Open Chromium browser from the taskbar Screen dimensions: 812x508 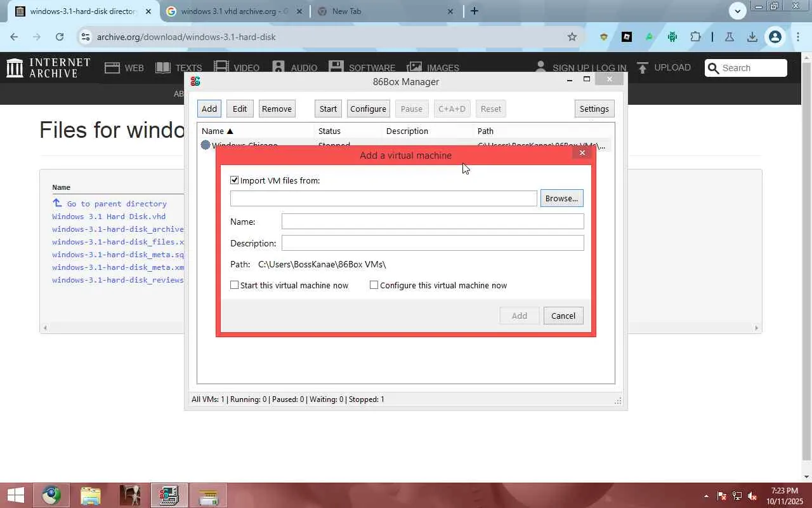click(51, 495)
